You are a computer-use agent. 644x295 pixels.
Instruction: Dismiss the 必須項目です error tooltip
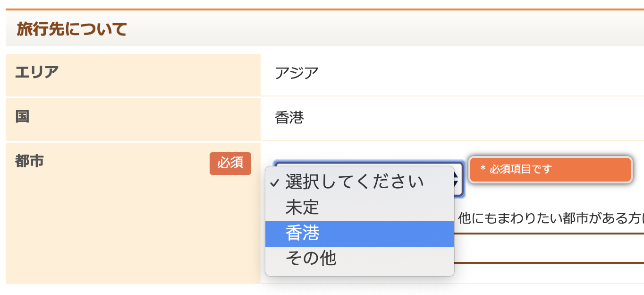[551, 169]
